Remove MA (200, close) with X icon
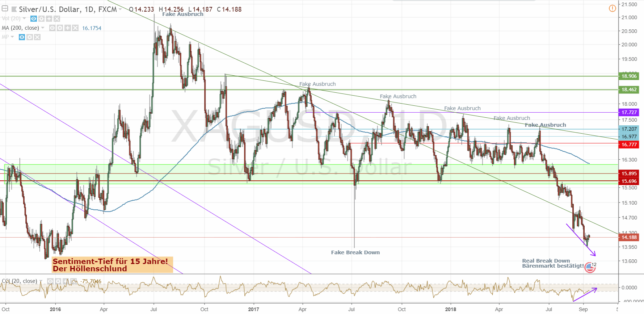Image resolution: width=644 pixels, height=314 pixels. (75, 28)
